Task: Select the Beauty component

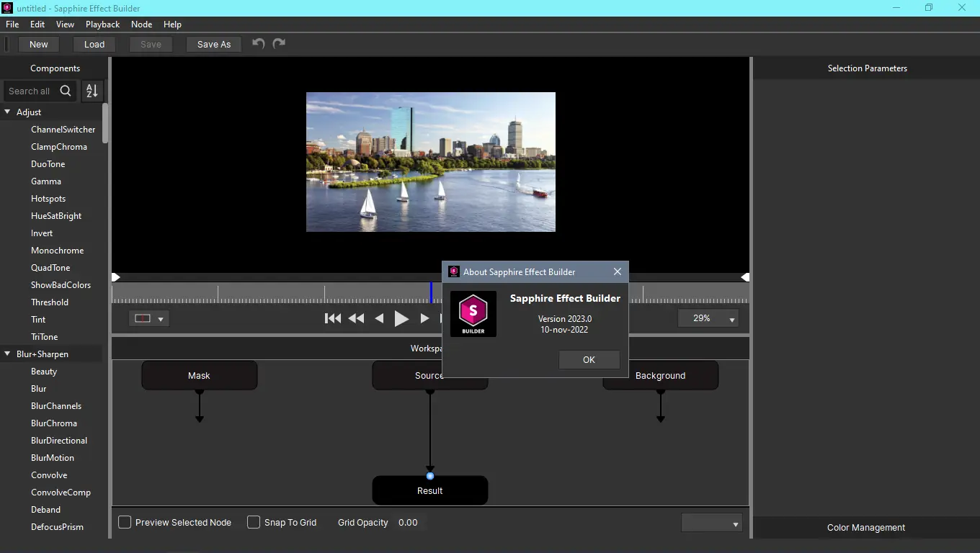Action: (44, 372)
